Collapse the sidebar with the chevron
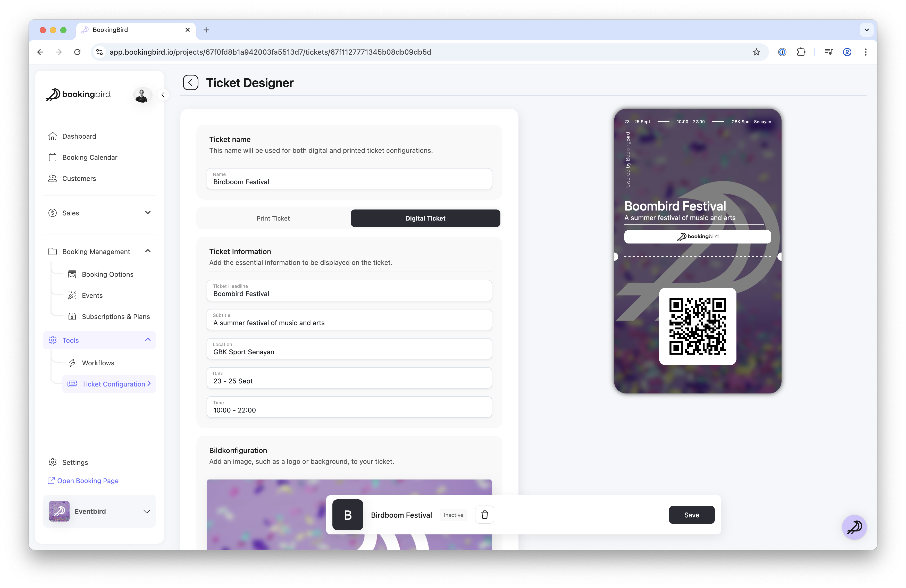Viewport: 906px width, 588px height. coord(163,95)
